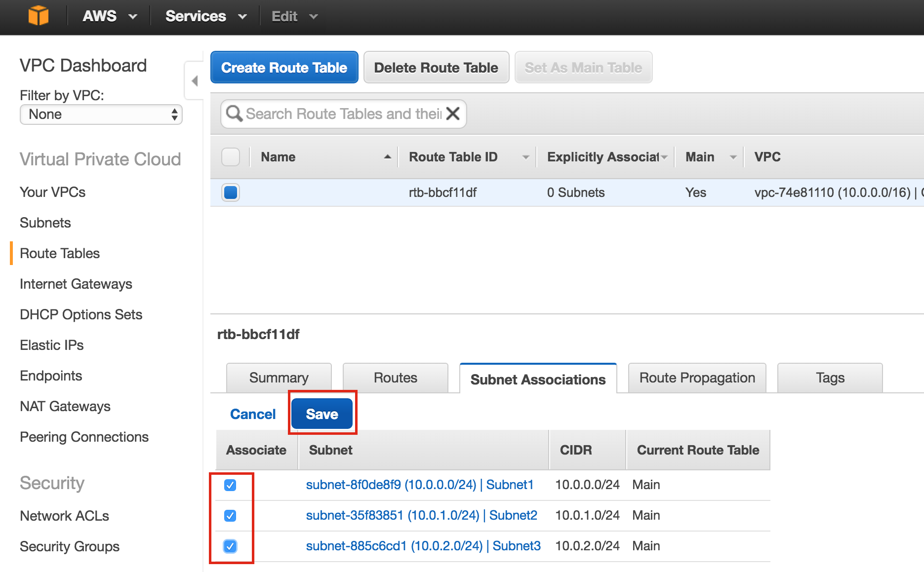Open the Edit dropdown in top bar
Viewport: 924px width, 572px height.
click(x=294, y=16)
